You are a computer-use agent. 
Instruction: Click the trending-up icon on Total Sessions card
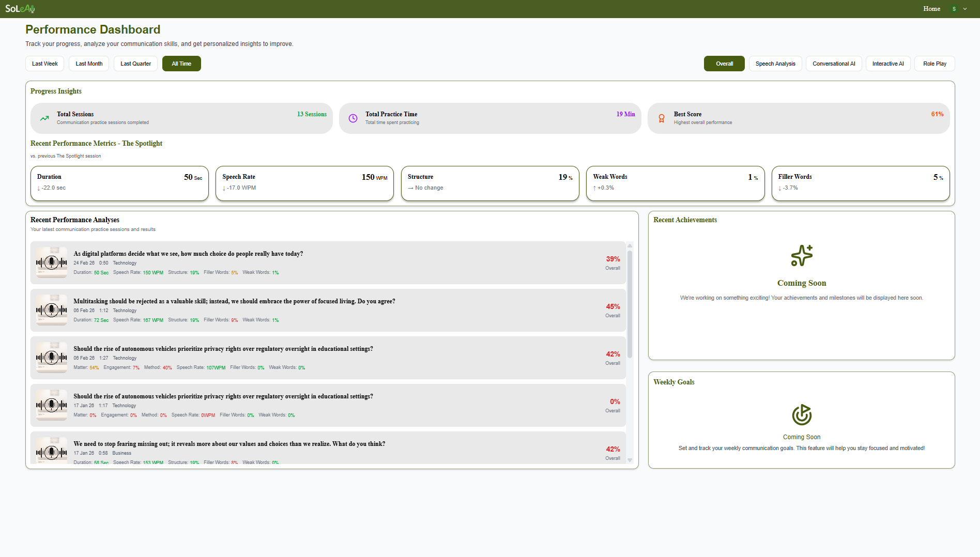(44, 118)
